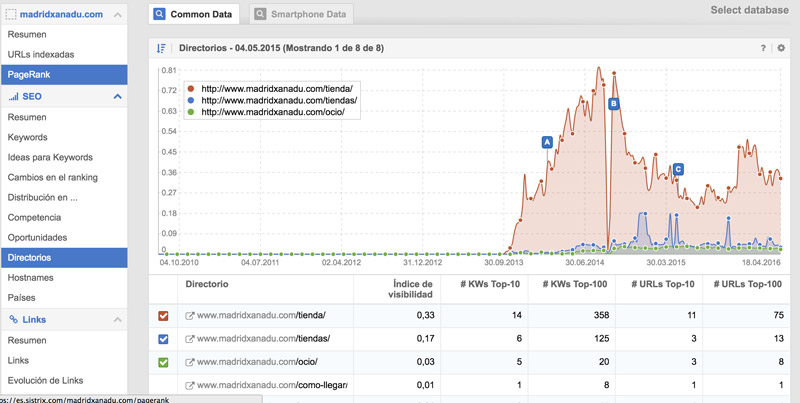Click the 358 value in /tienda/ row

(x=601, y=316)
